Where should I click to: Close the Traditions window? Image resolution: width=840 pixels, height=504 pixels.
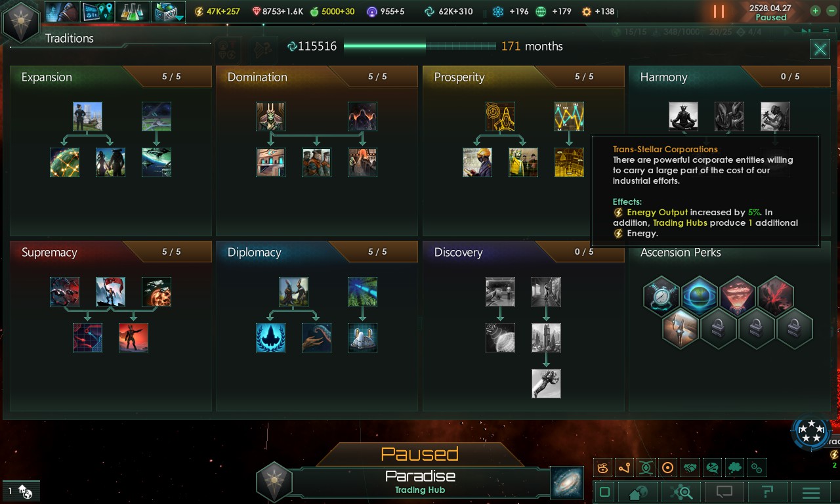tap(820, 49)
